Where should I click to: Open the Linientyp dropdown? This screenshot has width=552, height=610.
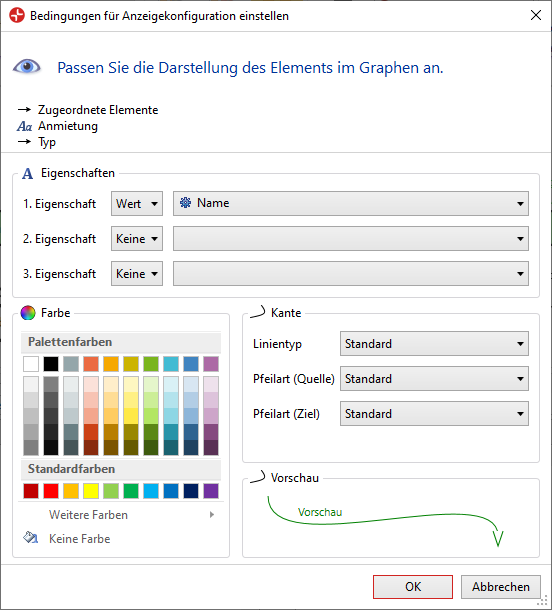434,344
